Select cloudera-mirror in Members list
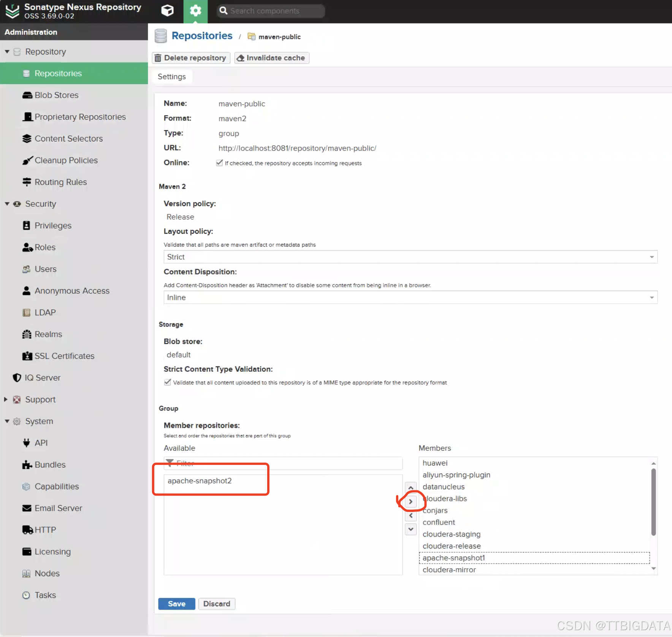672x637 pixels. (534, 570)
